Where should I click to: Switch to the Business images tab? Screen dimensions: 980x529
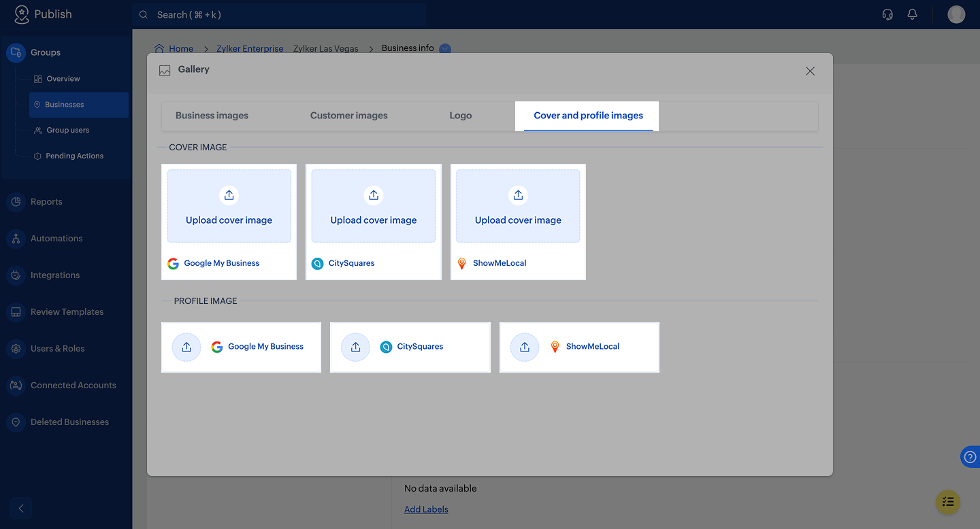pyautogui.click(x=212, y=116)
